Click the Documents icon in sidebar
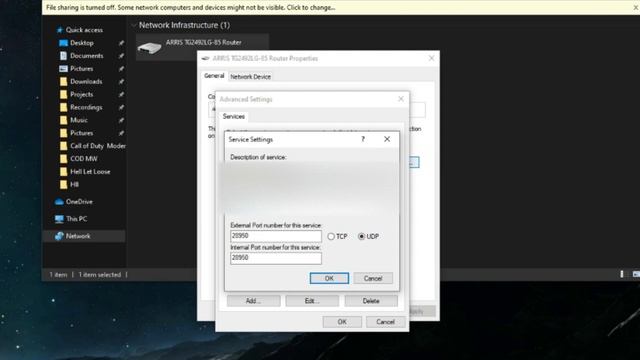The image size is (640, 360). click(63, 56)
